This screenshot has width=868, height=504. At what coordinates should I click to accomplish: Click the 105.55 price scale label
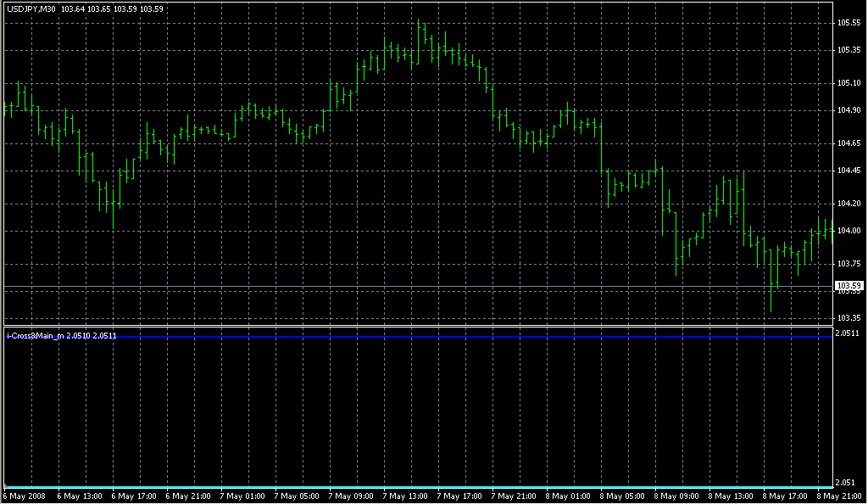pos(849,23)
